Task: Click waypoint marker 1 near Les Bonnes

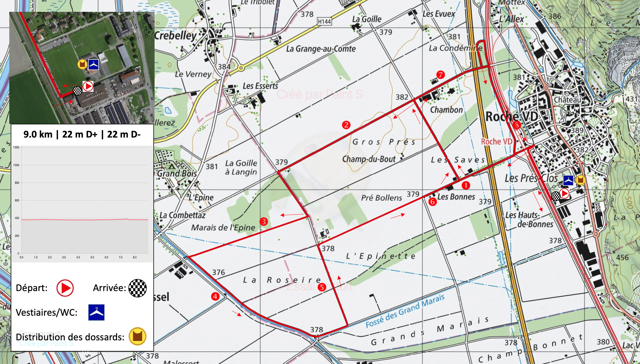Action: tap(466, 185)
